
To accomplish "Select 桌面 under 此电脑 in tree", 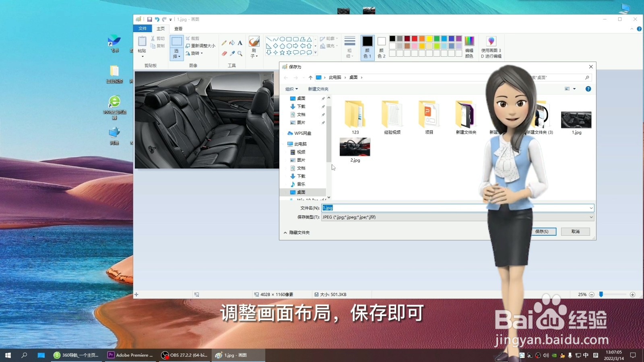I will click(x=301, y=192).
